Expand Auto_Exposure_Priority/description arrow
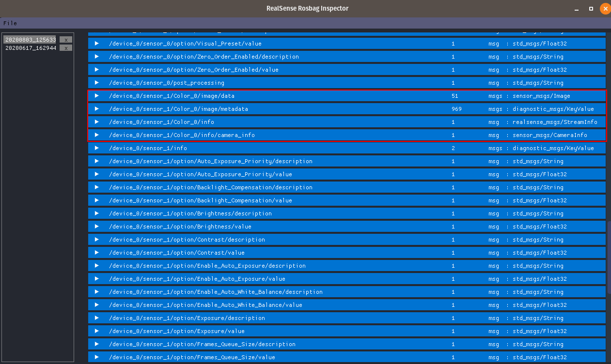The width and height of the screenshot is (611, 364). (96, 161)
